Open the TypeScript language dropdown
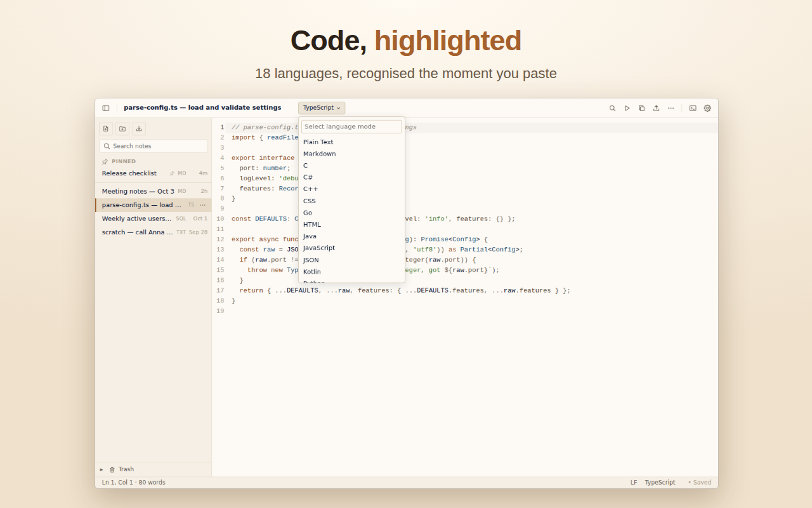Image resolution: width=812 pixels, height=508 pixels. [322, 108]
